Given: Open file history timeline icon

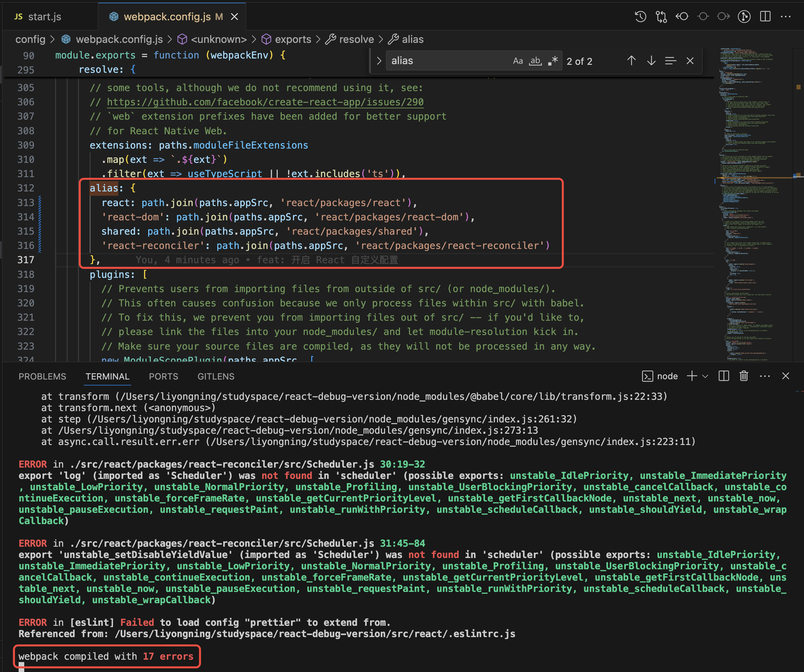Looking at the screenshot, I should coord(641,17).
